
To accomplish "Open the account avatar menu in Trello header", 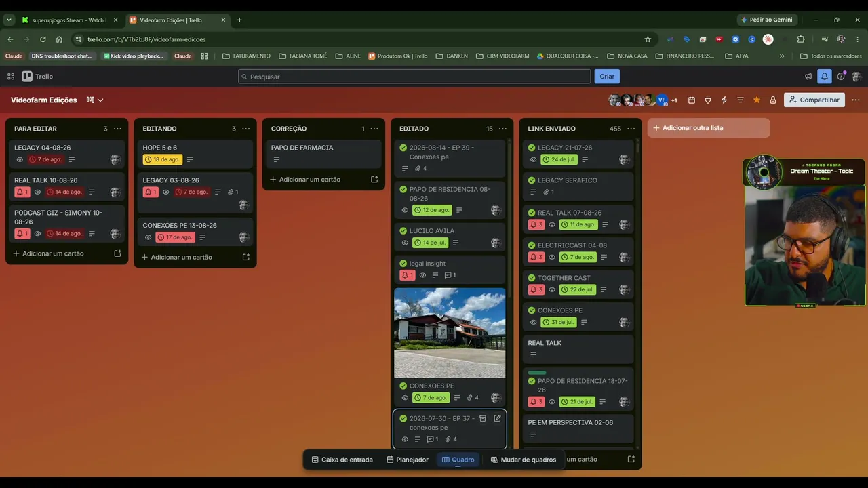I will tap(856, 77).
